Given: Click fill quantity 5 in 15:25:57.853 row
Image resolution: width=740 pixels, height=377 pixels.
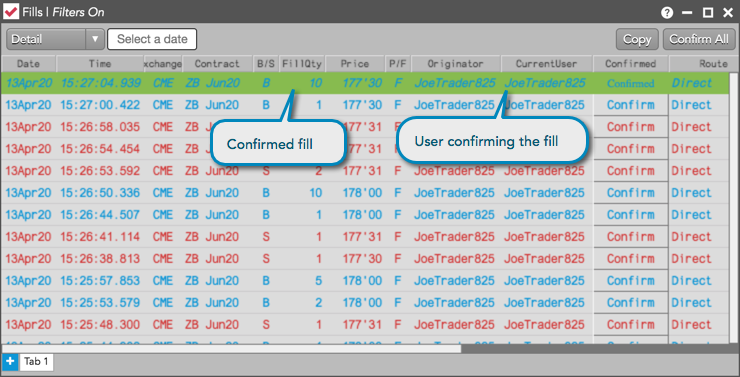Looking at the screenshot, I should (319, 281).
